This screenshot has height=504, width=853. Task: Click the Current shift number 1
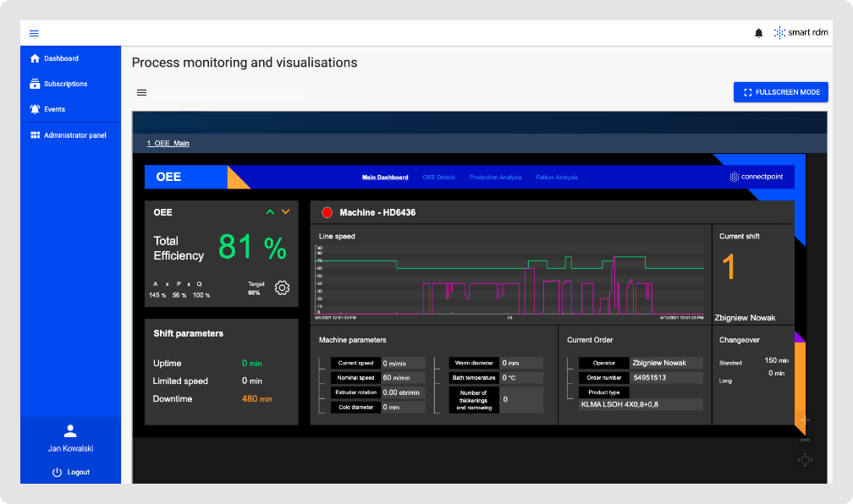729,267
